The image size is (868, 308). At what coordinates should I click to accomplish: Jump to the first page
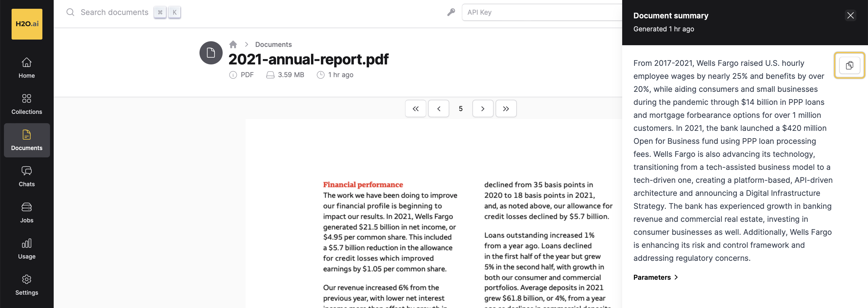click(x=415, y=109)
